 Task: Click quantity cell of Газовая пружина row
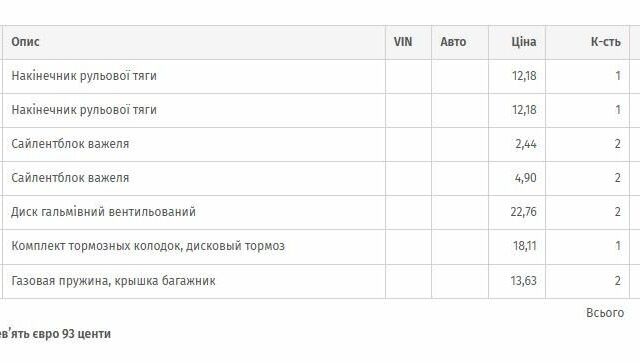pyautogui.click(x=587, y=281)
